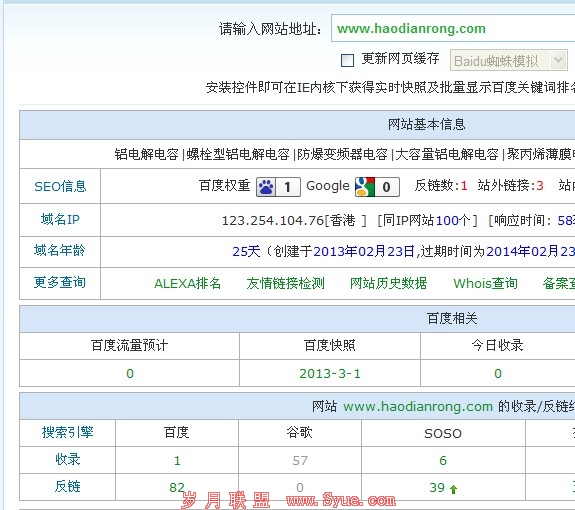The width and height of the screenshot is (575, 510).
Task: Open the Whois查询 link
Action: pyautogui.click(x=486, y=283)
